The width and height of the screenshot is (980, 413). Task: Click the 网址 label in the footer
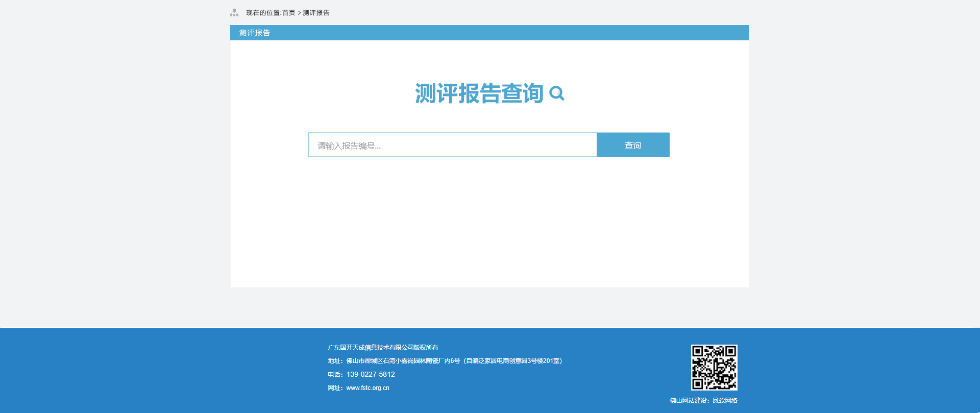(x=335, y=388)
